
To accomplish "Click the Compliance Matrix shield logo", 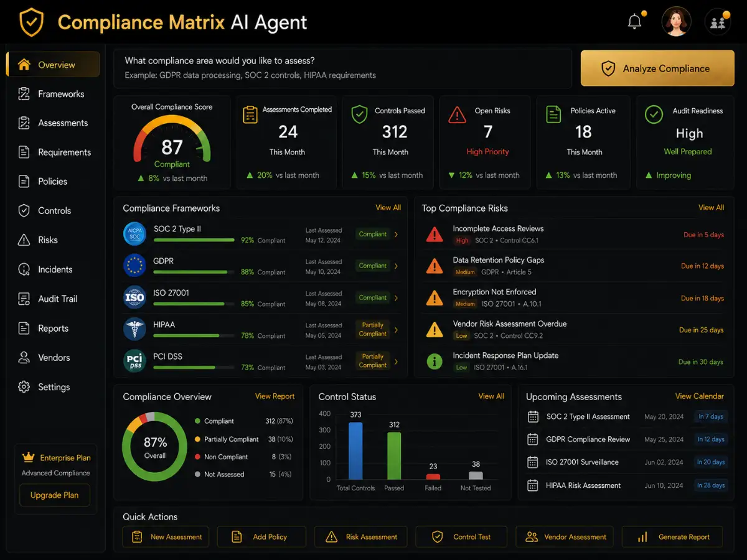I will [x=31, y=22].
